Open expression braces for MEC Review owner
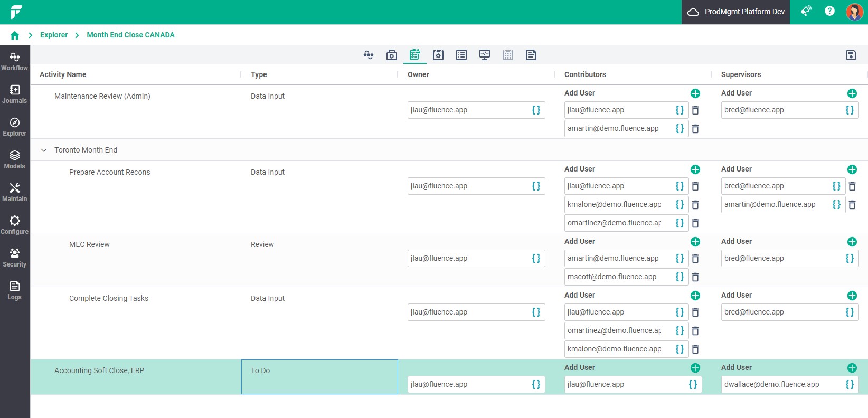The width and height of the screenshot is (868, 418). 536,258
